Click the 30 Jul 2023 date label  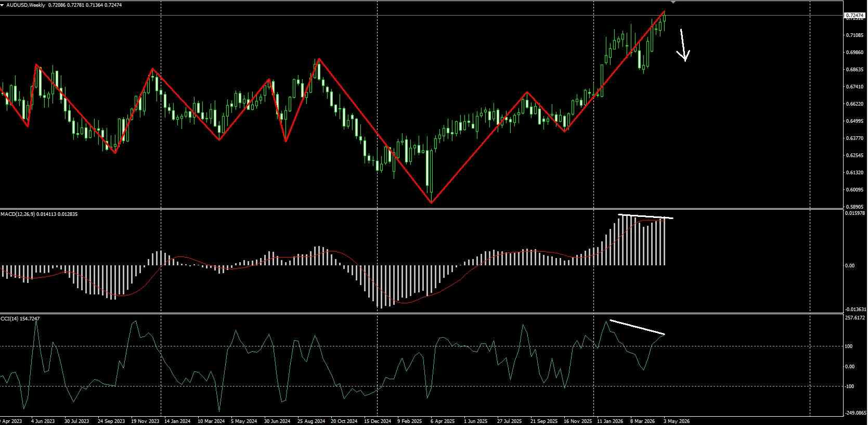pyautogui.click(x=76, y=421)
